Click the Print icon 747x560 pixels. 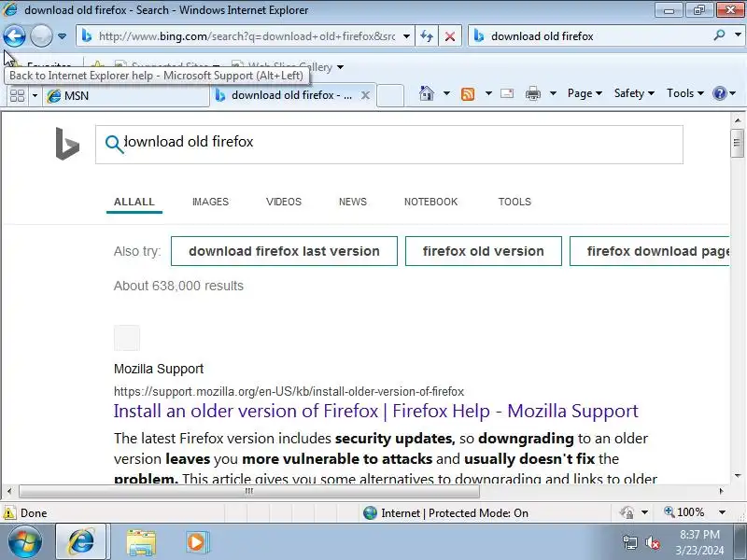pos(532,94)
